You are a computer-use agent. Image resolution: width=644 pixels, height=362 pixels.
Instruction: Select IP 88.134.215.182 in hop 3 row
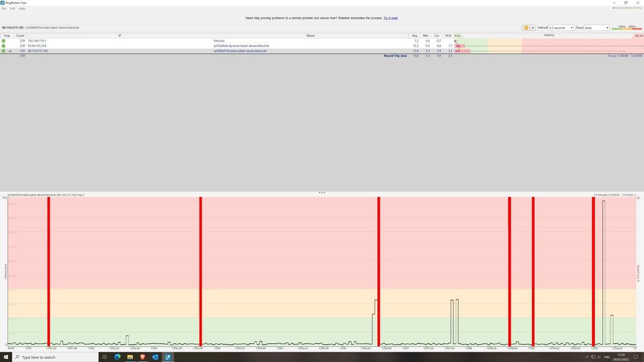coord(38,51)
